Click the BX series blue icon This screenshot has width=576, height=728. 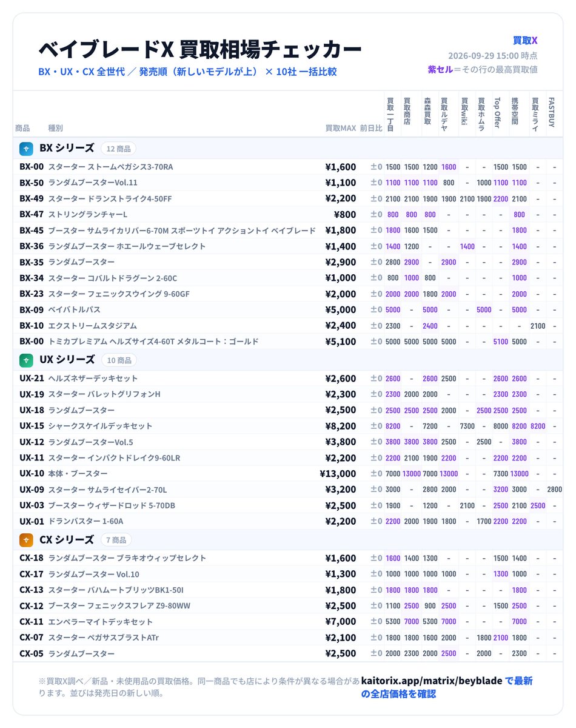(26, 148)
